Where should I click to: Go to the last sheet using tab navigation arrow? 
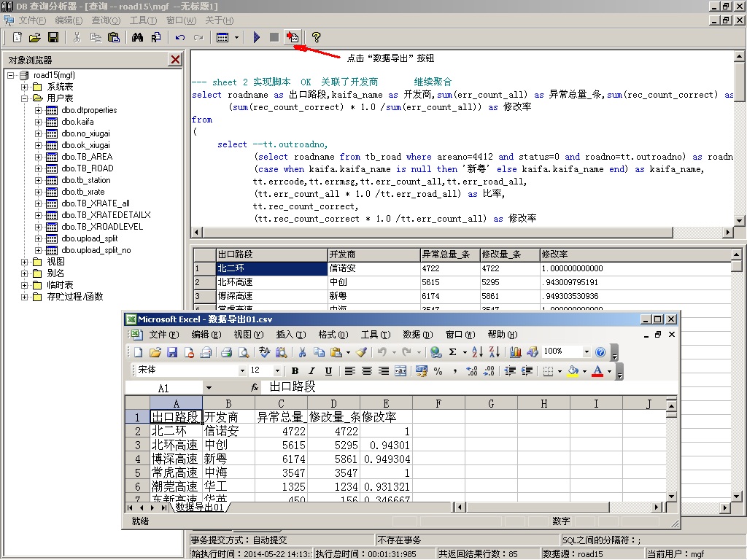coord(164,507)
